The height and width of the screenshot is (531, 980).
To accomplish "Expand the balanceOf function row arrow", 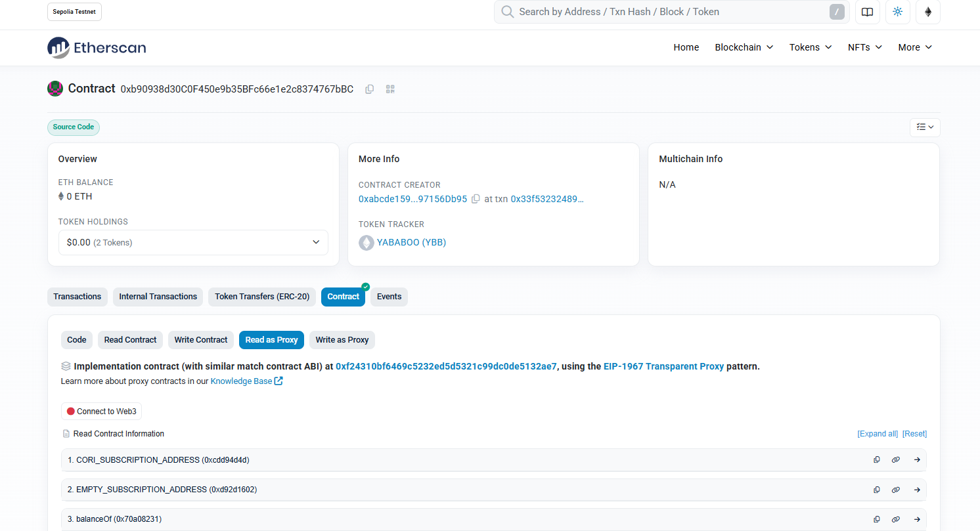I will tap(917, 519).
